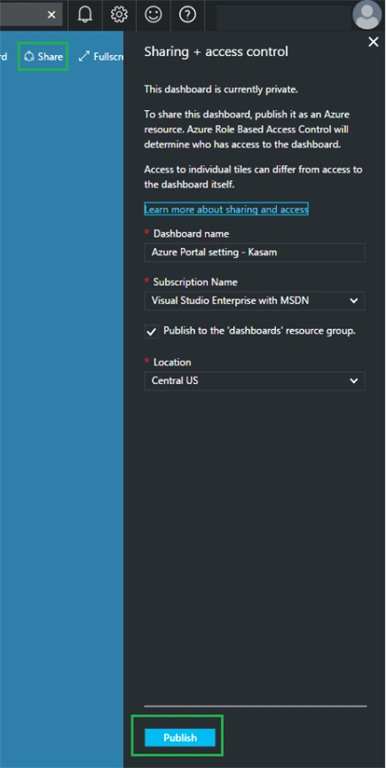This screenshot has width=386, height=768.
Task: Close the Sharing + access control pane
Action: (373, 42)
